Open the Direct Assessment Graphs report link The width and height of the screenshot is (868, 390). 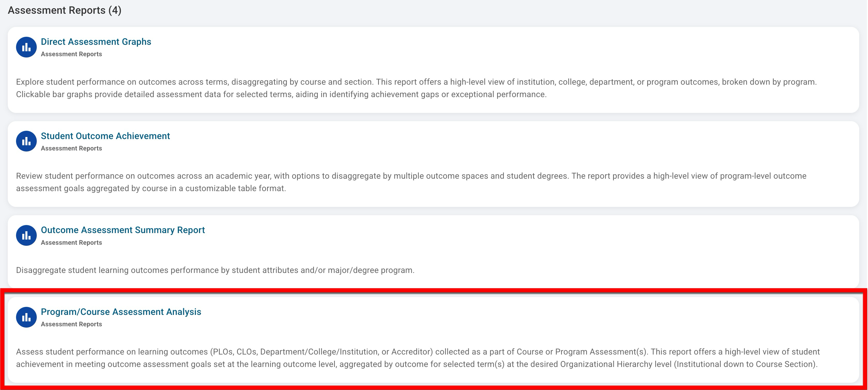tap(96, 42)
